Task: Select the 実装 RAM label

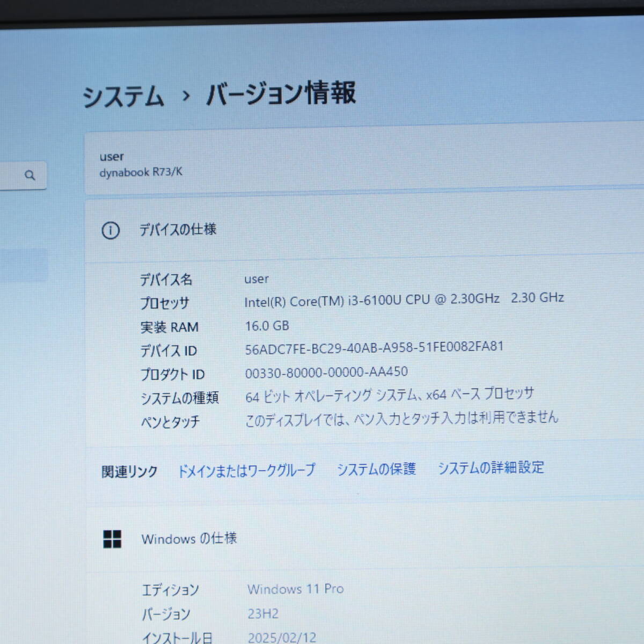Action: click(x=169, y=327)
